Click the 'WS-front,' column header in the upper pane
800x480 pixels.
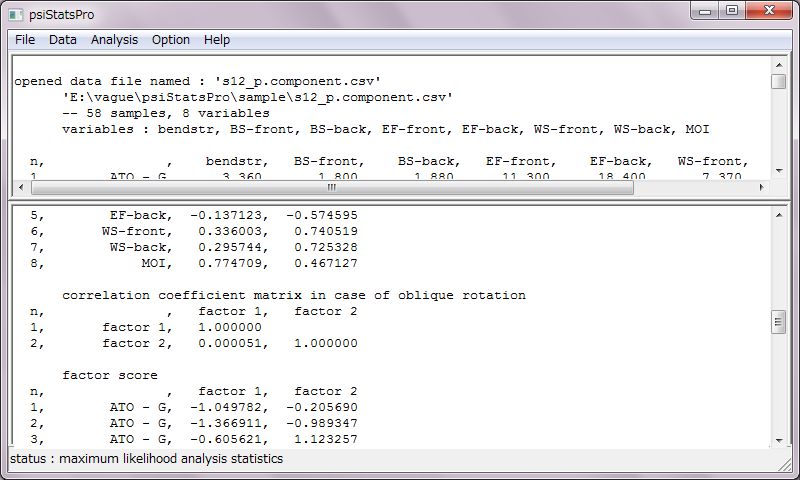point(713,162)
